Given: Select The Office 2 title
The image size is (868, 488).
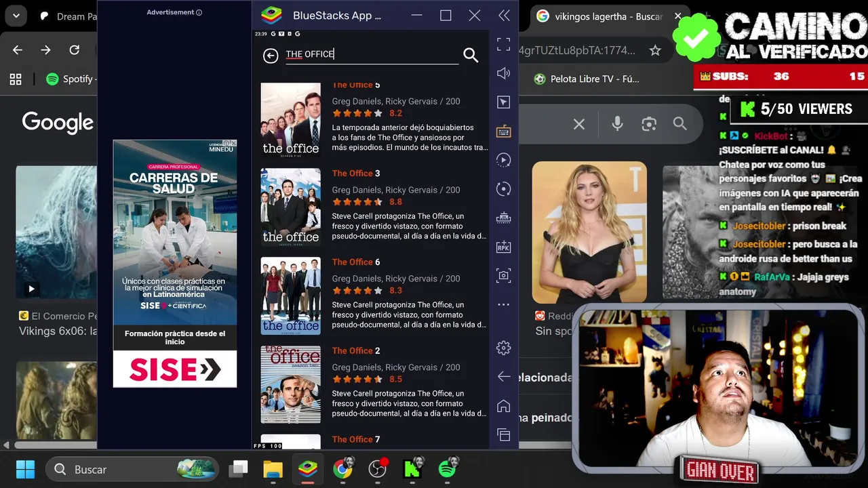Looking at the screenshot, I should (x=356, y=350).
